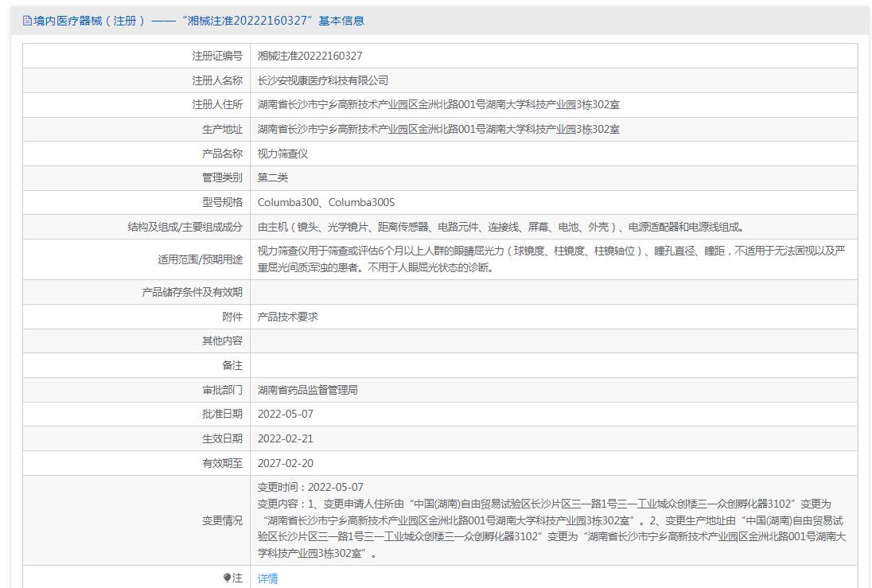The height and width of the screenshot is (588, 872).
Task: Select registration number 湘械注准20222160327 in table
Action: (x=309, y=56)
